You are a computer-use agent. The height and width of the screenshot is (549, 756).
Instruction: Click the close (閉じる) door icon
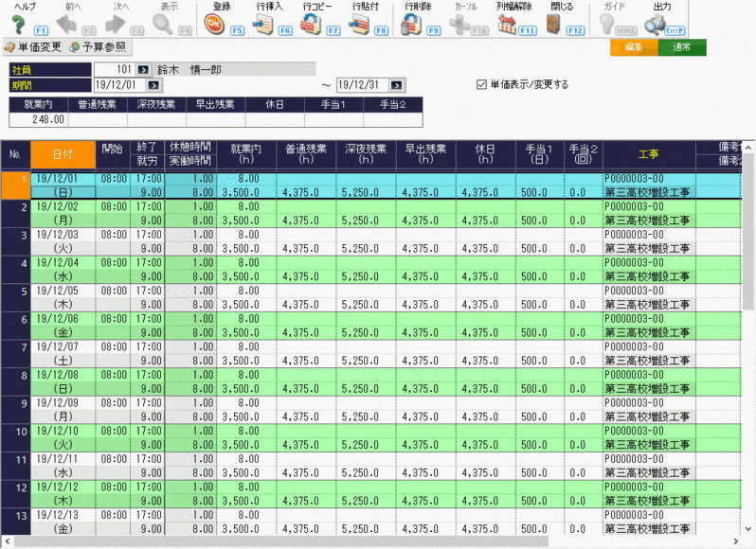pyautogui.click(x=553, y=25)
